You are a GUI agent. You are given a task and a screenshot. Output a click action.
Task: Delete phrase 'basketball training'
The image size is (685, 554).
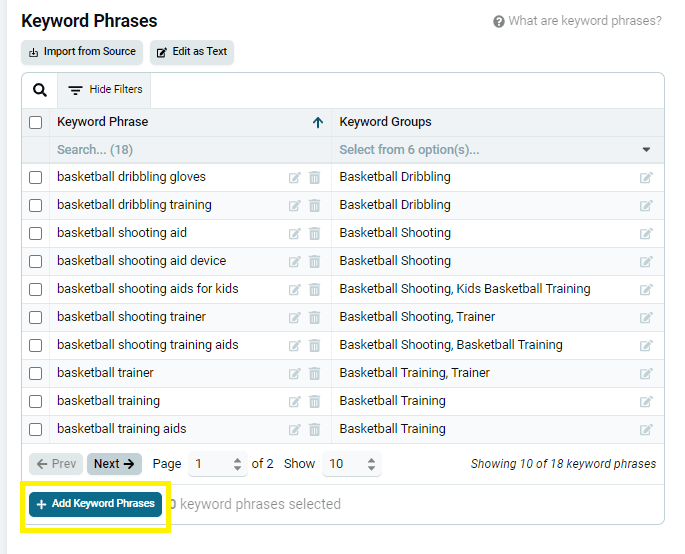click(x=315, y=401)
